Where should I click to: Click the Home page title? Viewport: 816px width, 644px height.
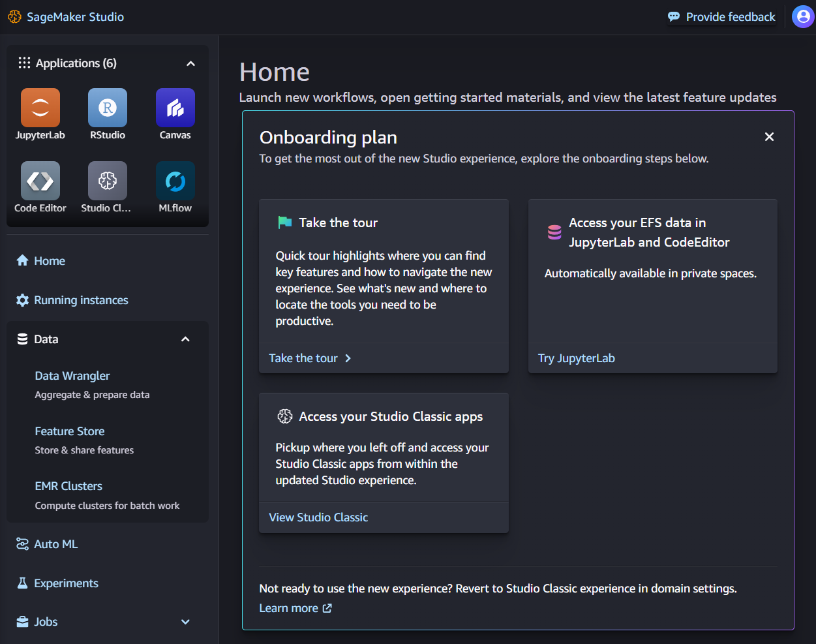[275, 72]
